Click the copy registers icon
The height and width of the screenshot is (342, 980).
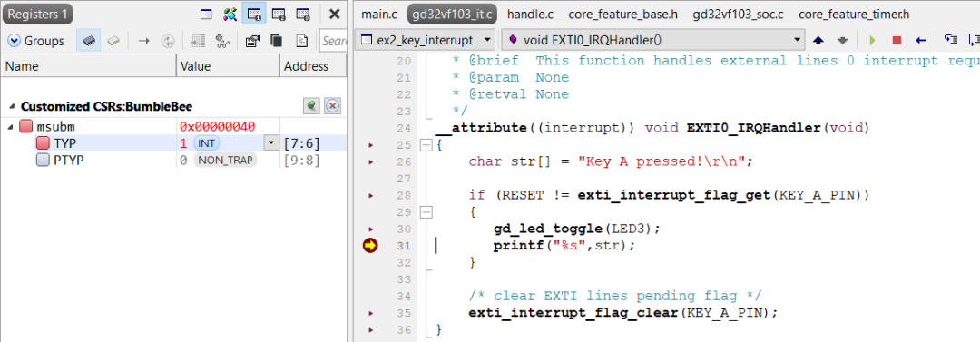coord(276,41)
